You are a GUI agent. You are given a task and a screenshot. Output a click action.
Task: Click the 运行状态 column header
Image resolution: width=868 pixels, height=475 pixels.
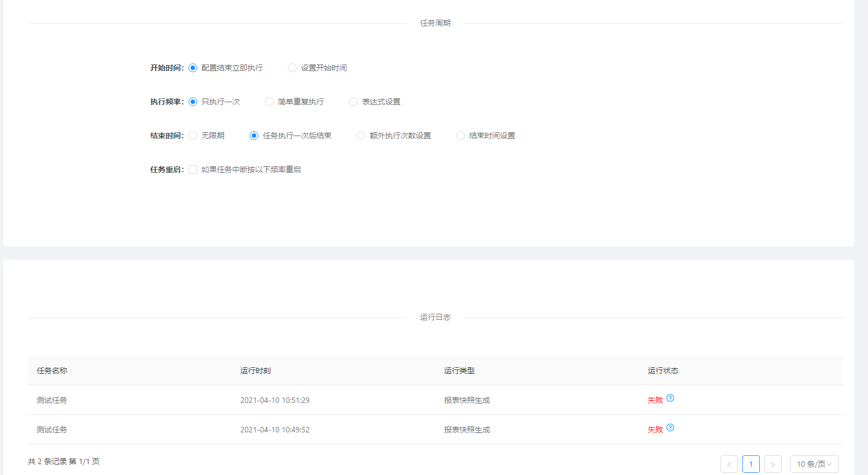click(x=663, y=371)
